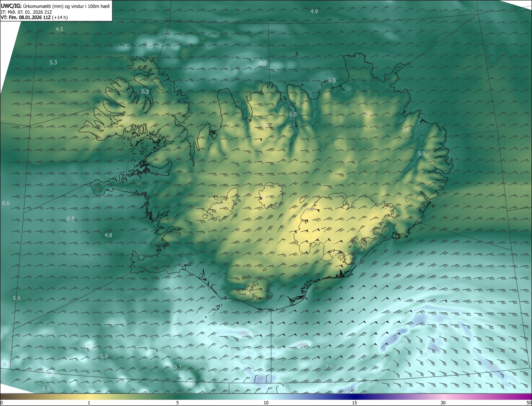Click the 30 tick label on the color scale
532x406 pixels.
[x=443, y=403]
